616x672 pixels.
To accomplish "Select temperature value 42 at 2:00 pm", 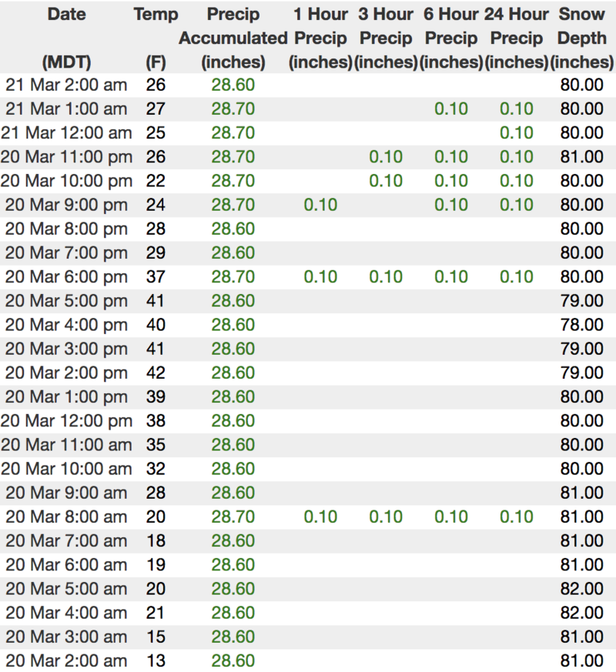I will (x=156, y=373).
